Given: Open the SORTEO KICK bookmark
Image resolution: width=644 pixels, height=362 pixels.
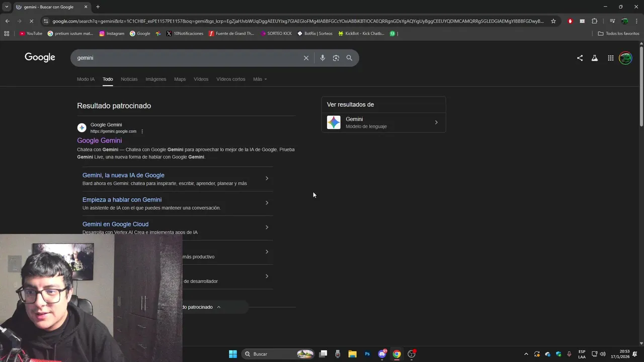Looking at the screenshot, I should (276, 34).
